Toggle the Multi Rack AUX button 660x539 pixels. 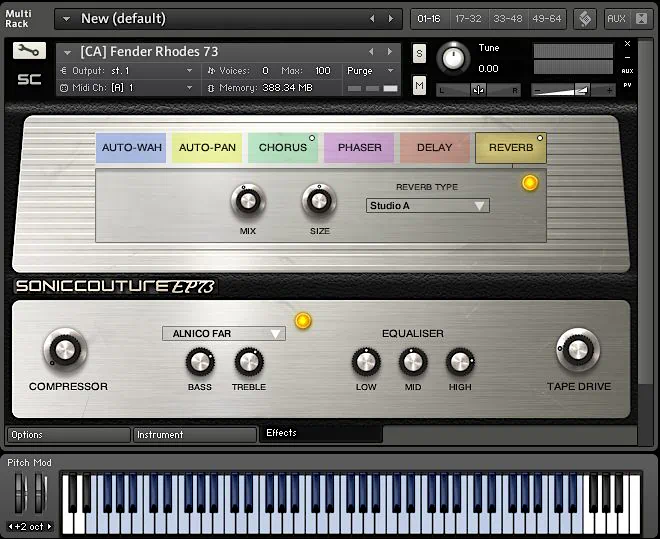pyautogui.click(x=616, y=19)
